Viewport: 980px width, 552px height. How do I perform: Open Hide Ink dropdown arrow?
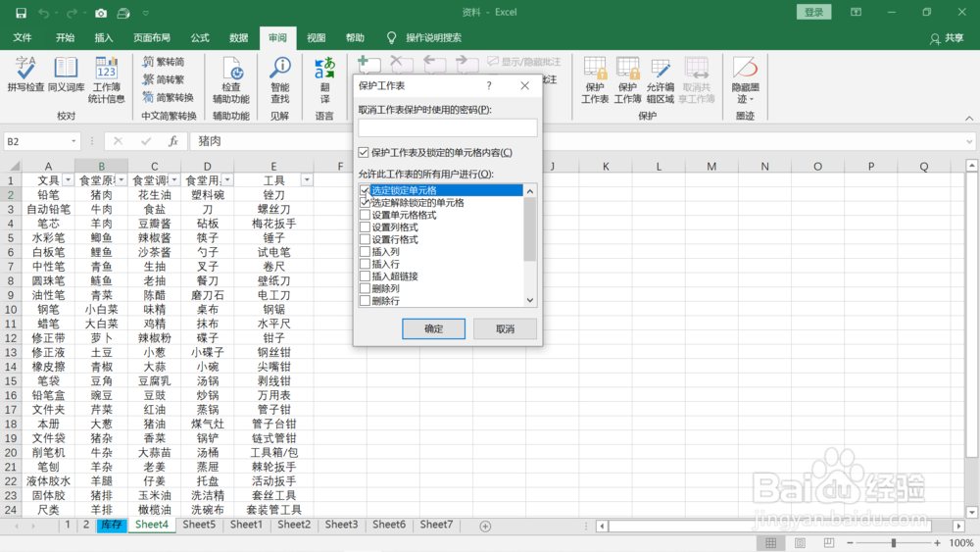(751, 99)
